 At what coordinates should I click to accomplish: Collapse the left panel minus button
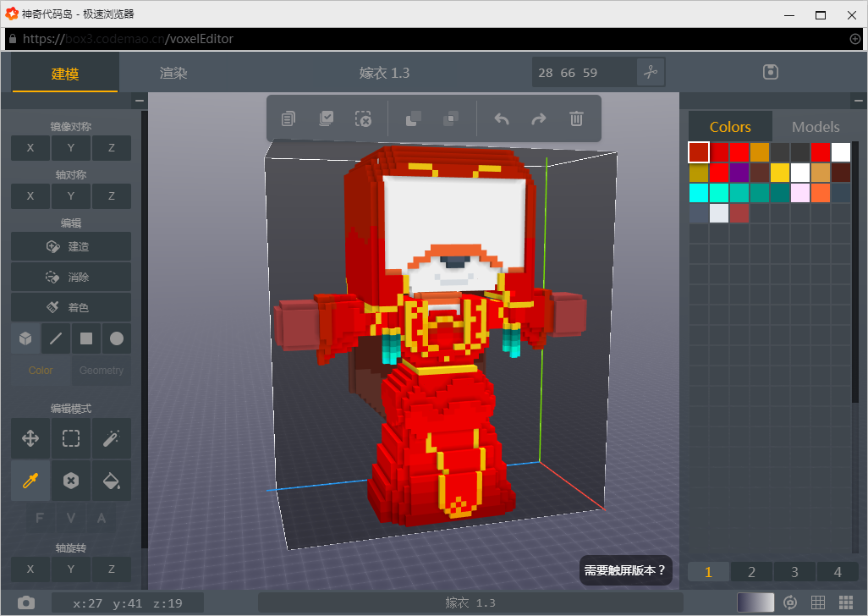point(139,101)
